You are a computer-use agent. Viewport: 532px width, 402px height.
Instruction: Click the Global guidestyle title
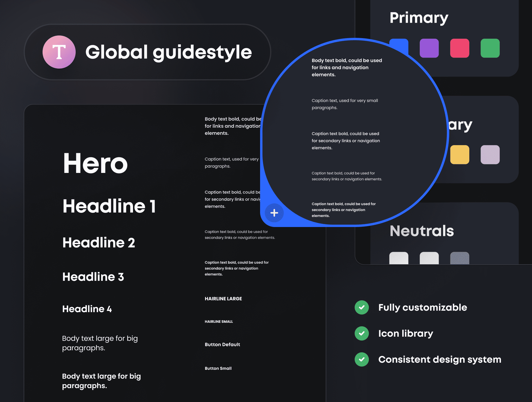(168, 52)
